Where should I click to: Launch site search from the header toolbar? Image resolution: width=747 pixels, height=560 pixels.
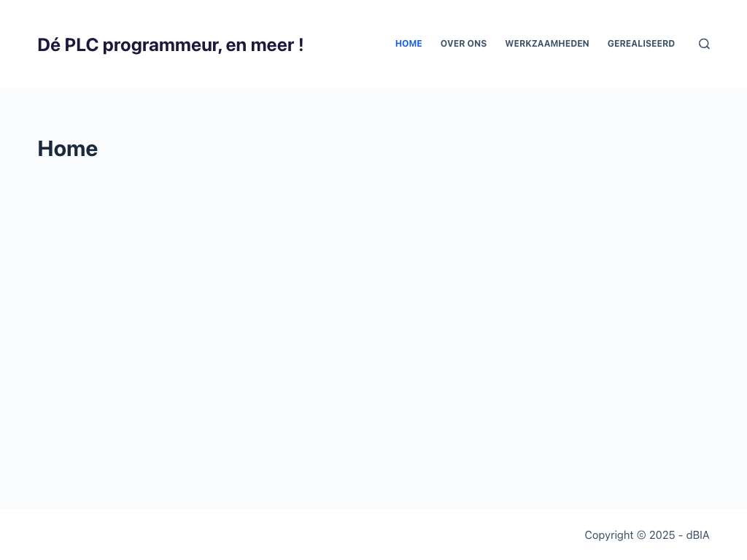click(704, 44)
